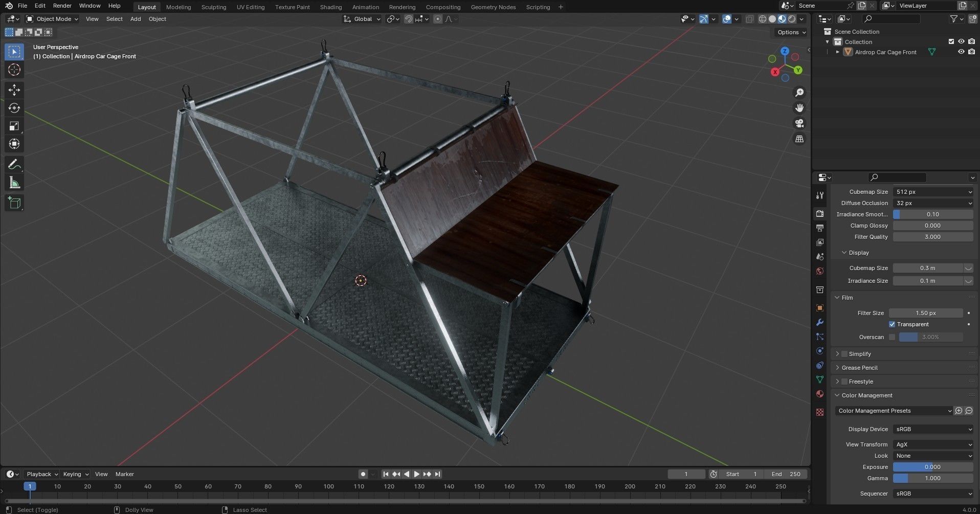Open the Texture properties tab
980x514 pixels.
(820, 412)
